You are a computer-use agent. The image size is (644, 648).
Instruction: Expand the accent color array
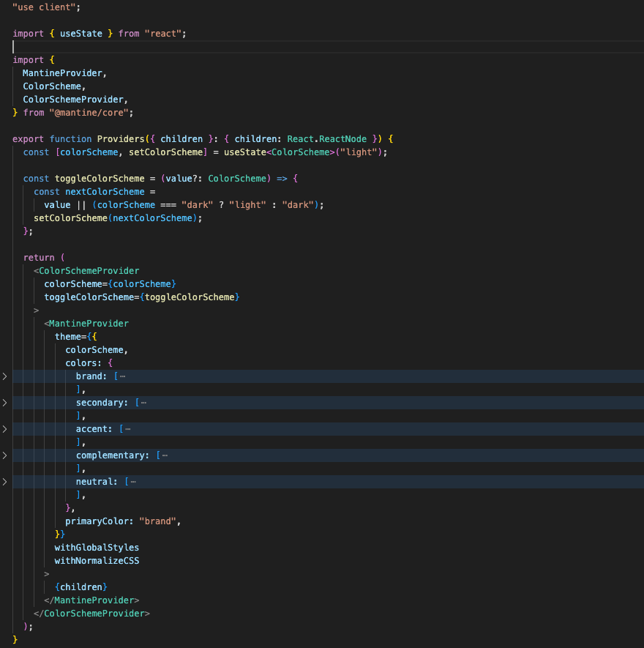(4, 428)
